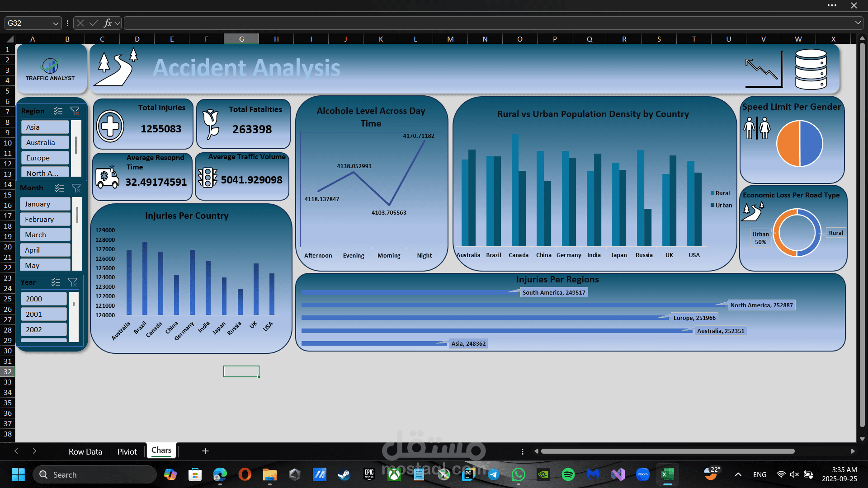Clear the Year slicer filter
This screenshot has height=488, width=868.
coord(72,282)
